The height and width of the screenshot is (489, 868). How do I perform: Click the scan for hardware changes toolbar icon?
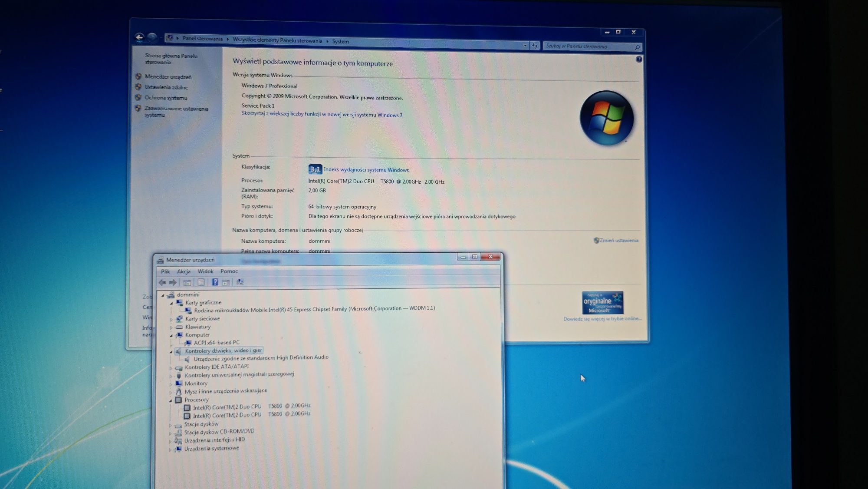click(x=240, y=282)
